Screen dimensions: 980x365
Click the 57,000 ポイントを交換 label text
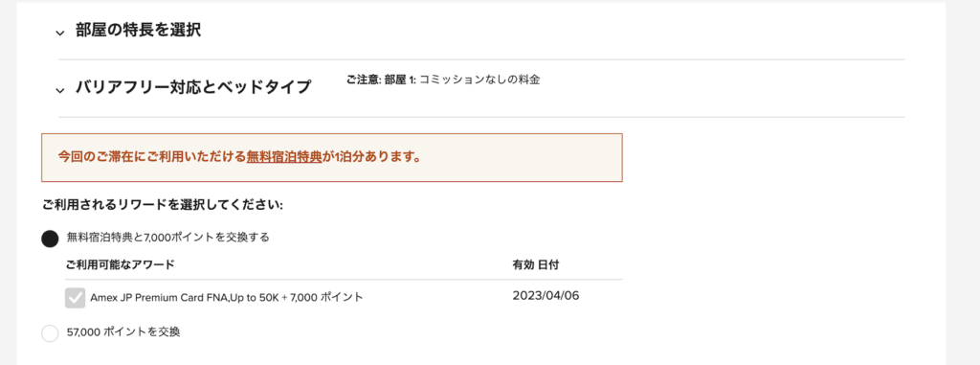(123, 332)
